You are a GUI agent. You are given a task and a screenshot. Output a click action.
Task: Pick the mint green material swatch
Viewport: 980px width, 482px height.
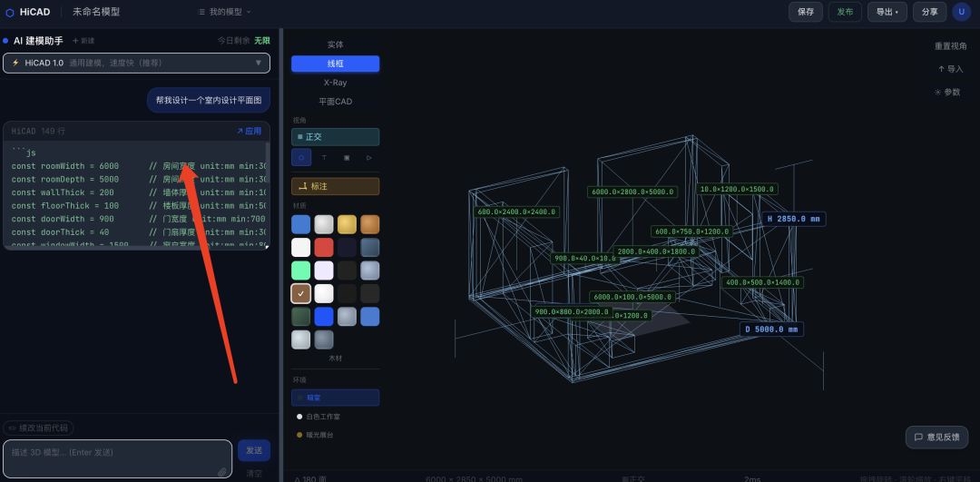tap(300, 271)
